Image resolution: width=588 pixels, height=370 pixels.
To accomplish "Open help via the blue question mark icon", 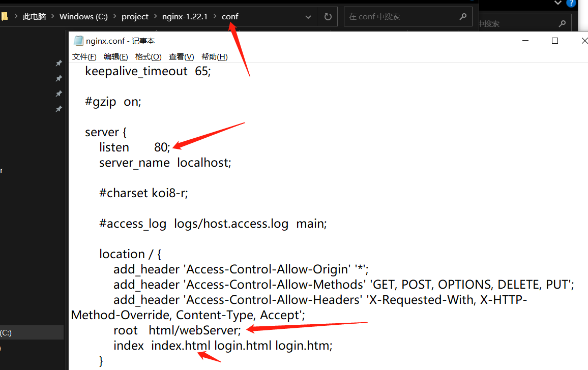I will coord(572,3).
